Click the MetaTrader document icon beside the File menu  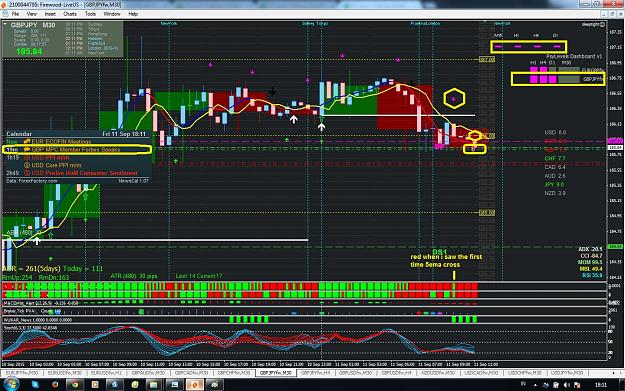tap(5, 14)
